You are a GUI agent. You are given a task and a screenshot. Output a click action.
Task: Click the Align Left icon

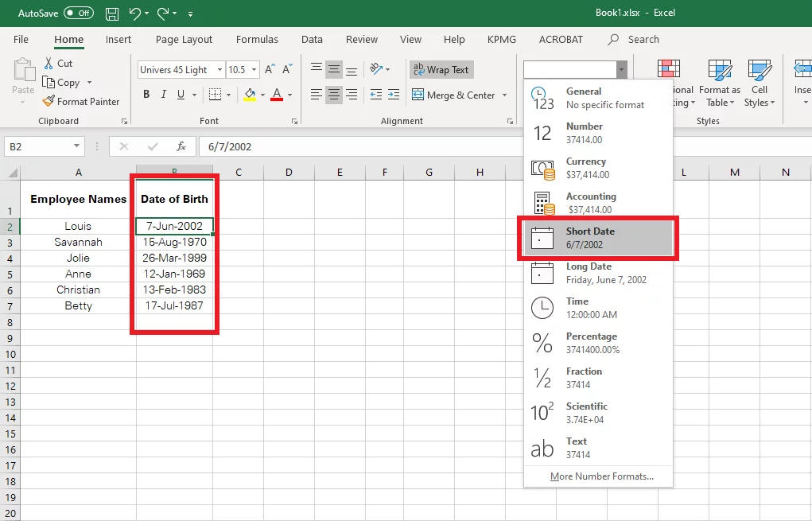point(317,95)
